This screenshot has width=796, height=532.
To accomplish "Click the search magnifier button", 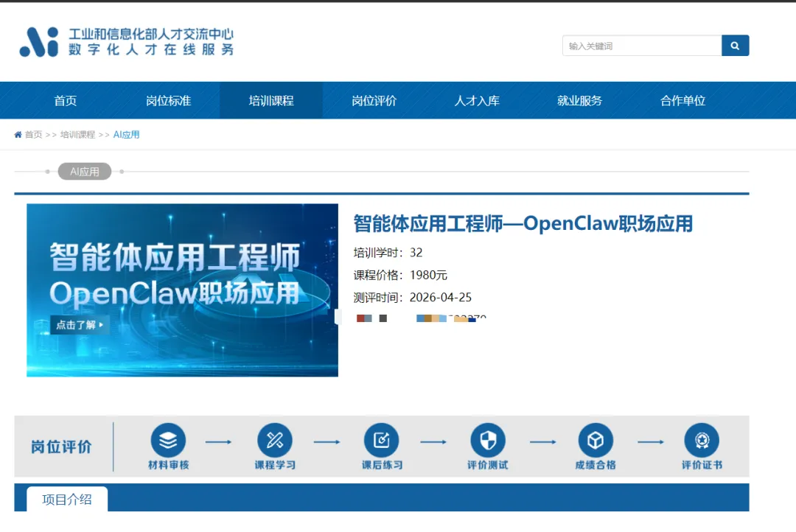I will [x=735, y=46].
